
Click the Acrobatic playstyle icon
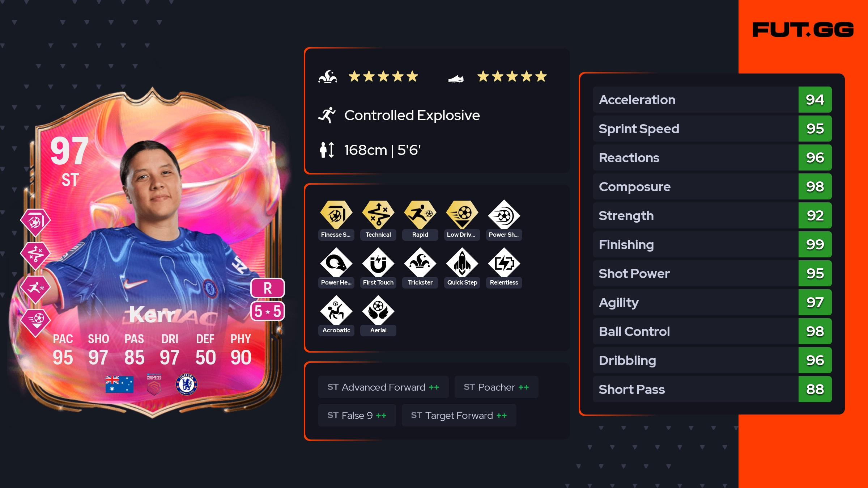pyautogui.click(x=336, y=311)
